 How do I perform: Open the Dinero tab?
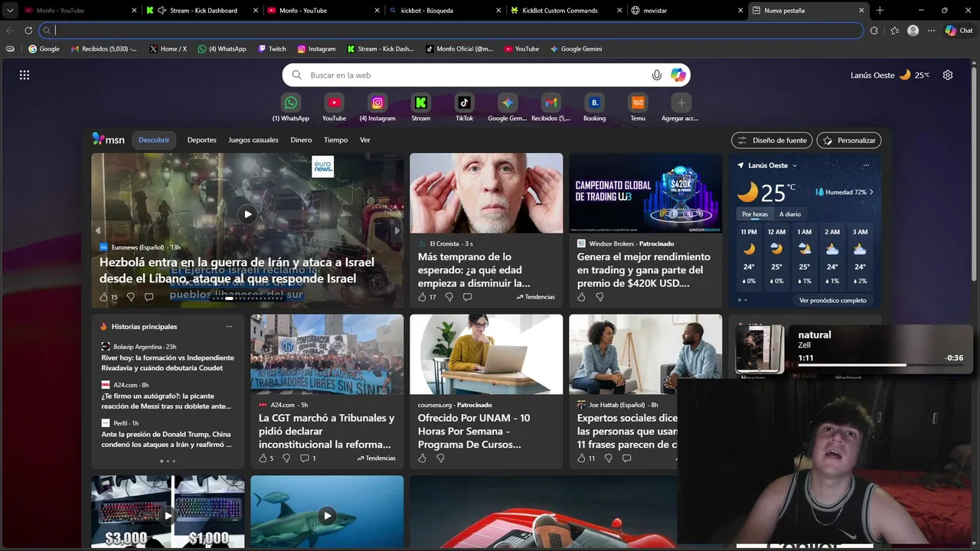tap(301, 140)
